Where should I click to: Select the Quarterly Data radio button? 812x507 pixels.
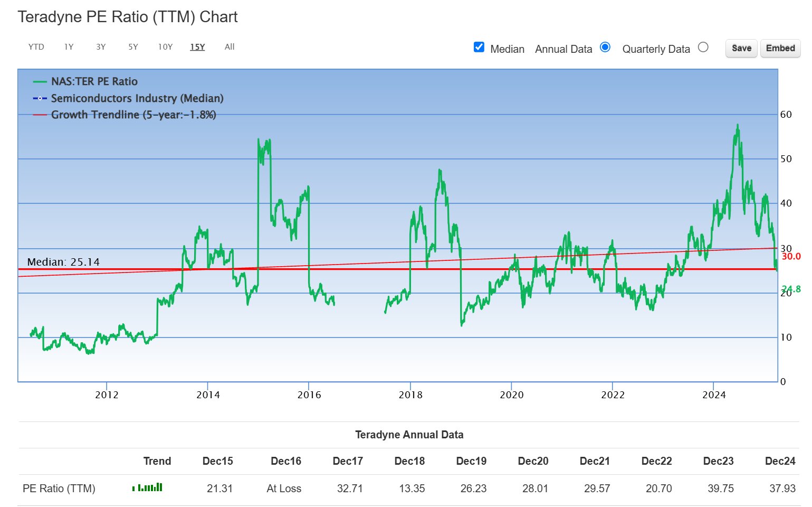coord(703,47)
